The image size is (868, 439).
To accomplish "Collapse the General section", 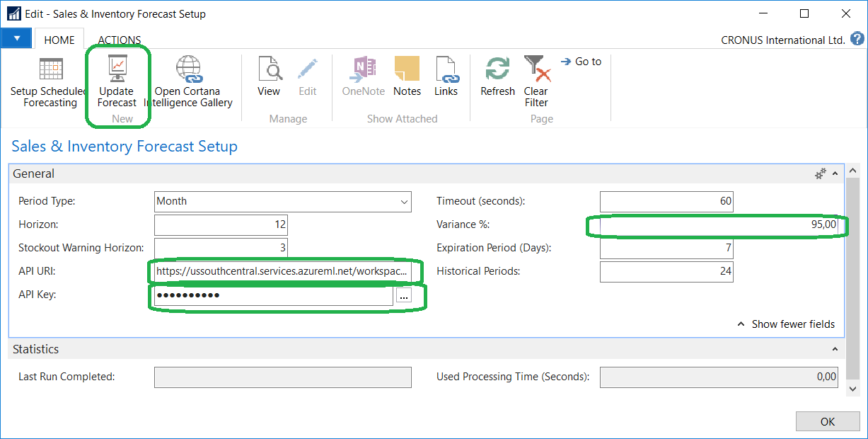I will (x=835, y=173).
